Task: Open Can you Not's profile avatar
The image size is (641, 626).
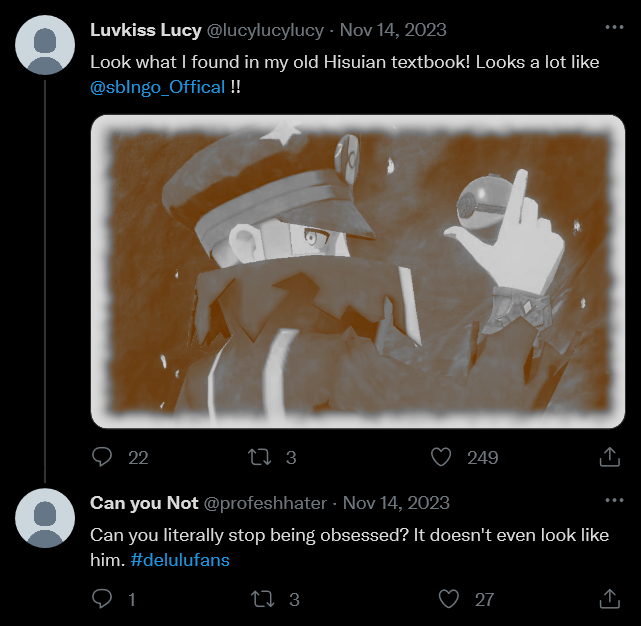Action: 45,517
